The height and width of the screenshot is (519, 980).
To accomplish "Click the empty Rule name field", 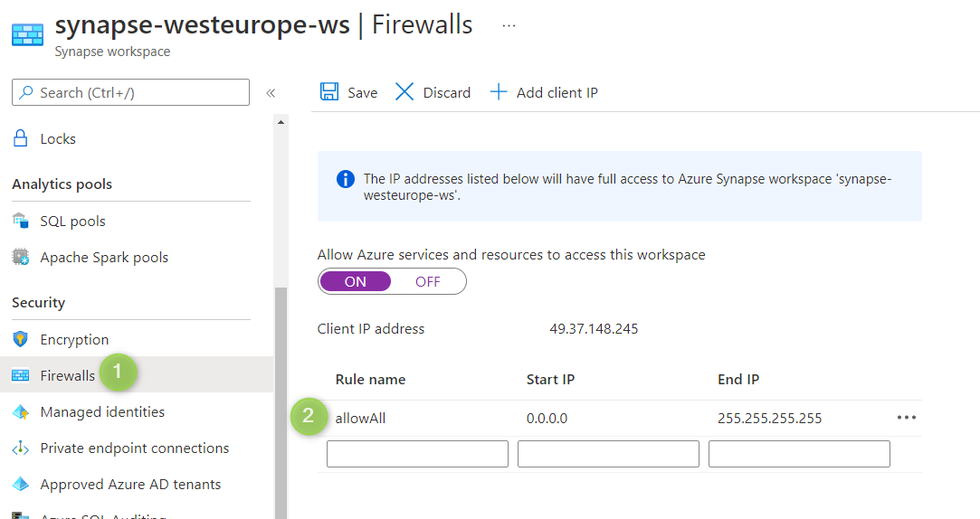I will 417,454.
